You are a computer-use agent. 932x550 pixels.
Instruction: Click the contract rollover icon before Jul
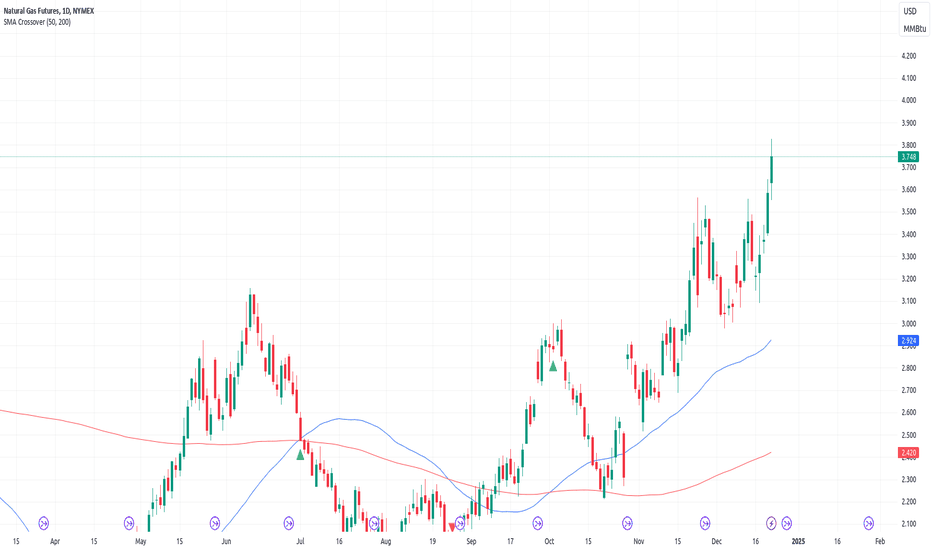click(288, 523)
